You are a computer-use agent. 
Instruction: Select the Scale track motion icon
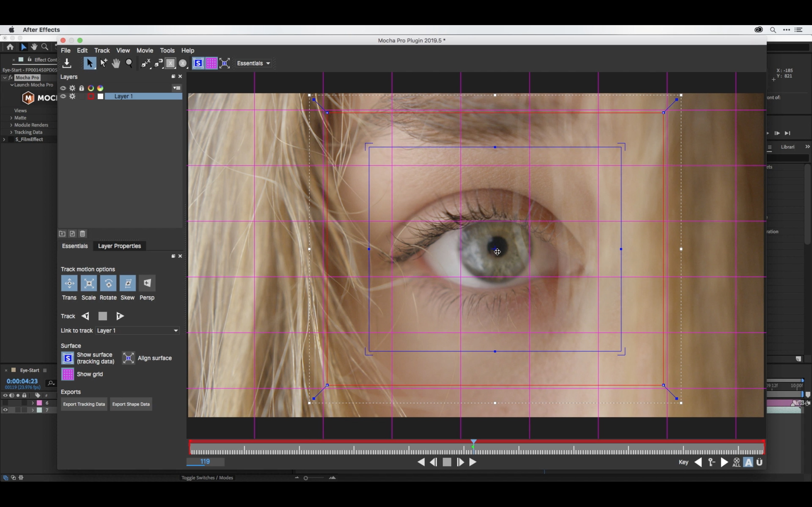tap(89, 283)
